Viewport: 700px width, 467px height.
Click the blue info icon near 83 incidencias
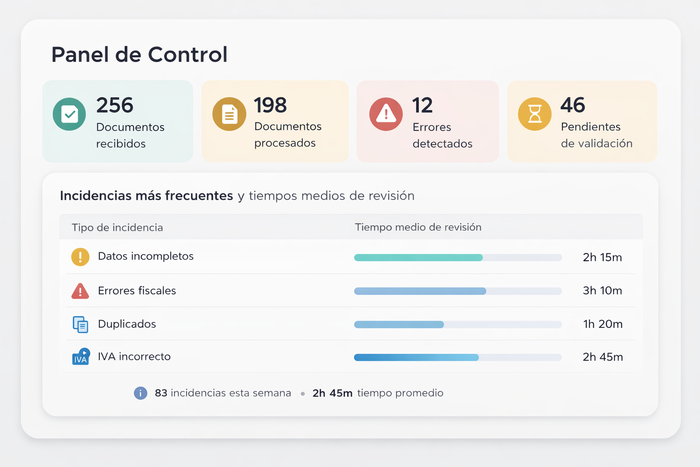pyautogui.click(x=141, y=393)
